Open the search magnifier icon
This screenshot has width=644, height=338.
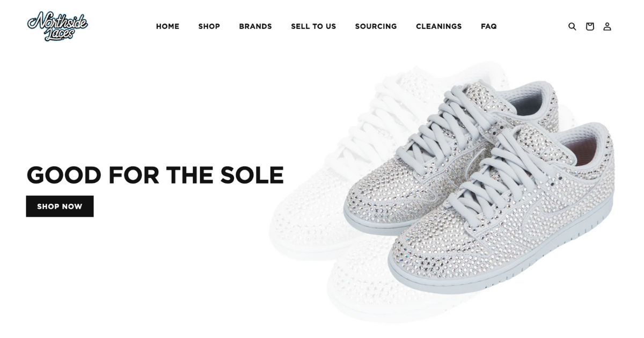click(572, 26)
